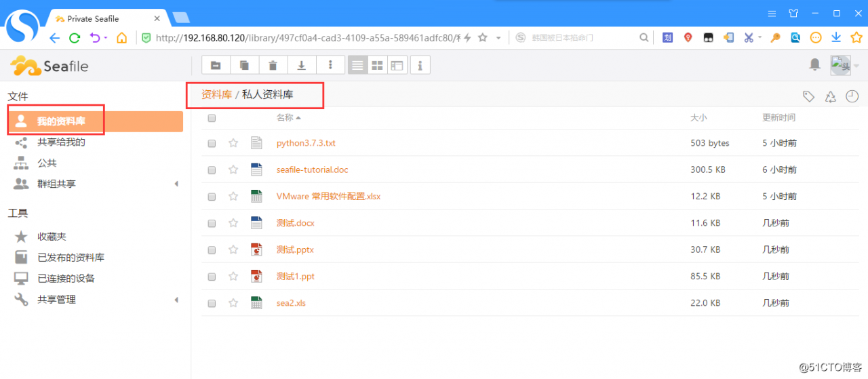The height and width of the screenshot is (379, 868).
Task: Open a new browser tab
Action: click(x=180, y=18)
